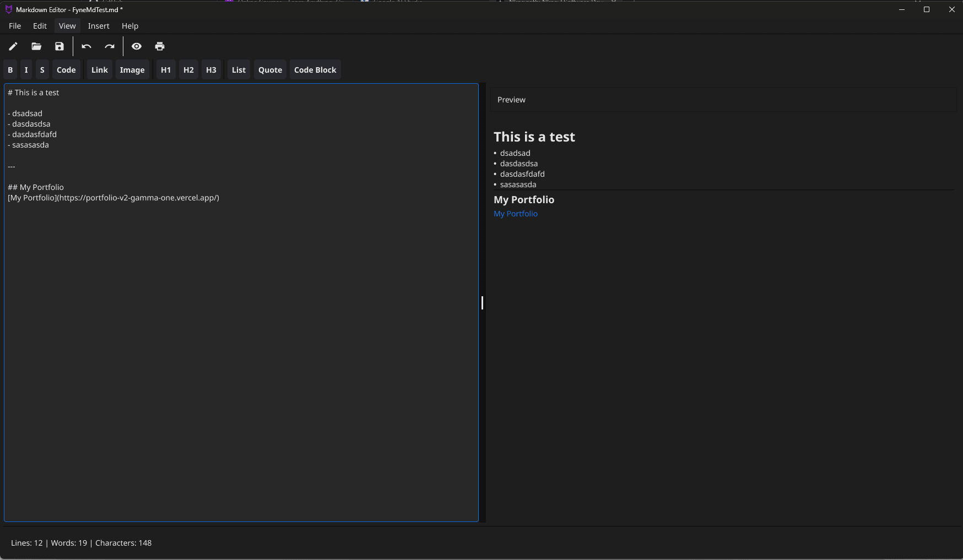
Task: Redo the edit with the redo arrow
Action: (x=110, y=46)
